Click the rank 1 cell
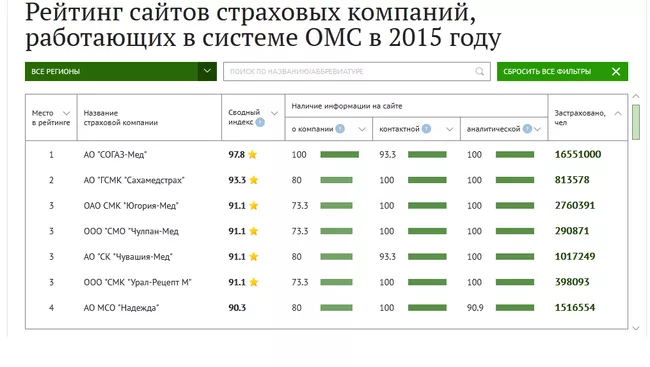 click(x=51, y=155)
